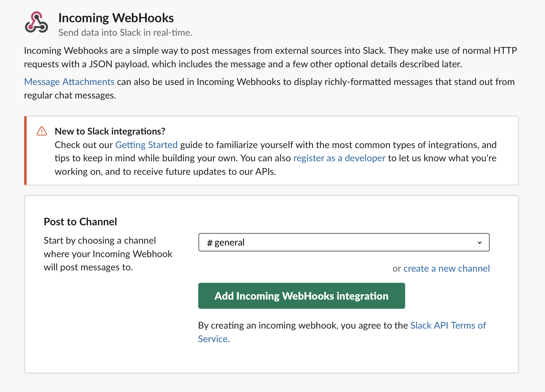Click create a new channel link
Screen dimensions: 545x392
point(446,268)
